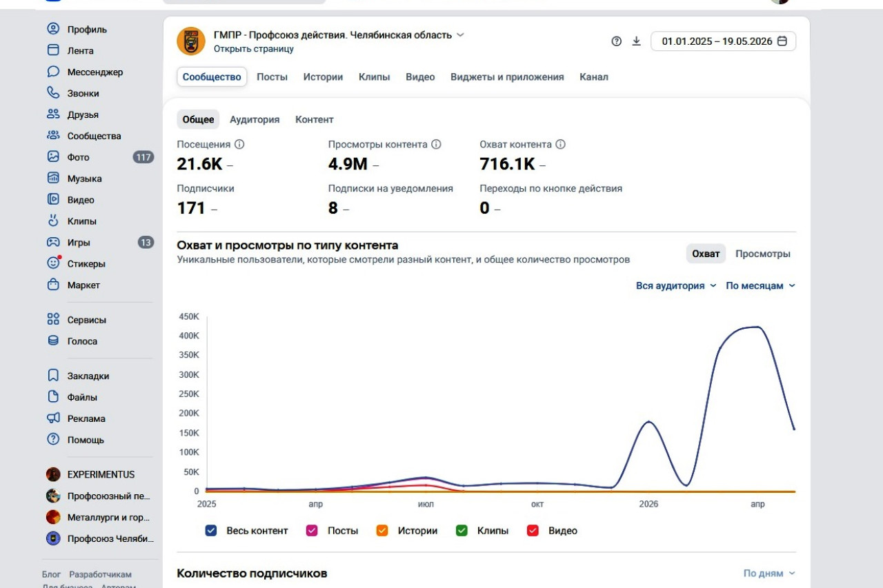Open the Профиль sidebar icon
This screenshot has height=588, width=883.
[53, 29]
